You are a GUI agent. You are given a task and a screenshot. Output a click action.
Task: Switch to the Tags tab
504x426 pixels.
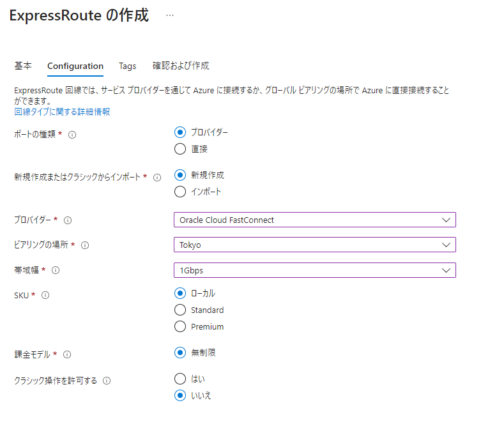click(127, 66)
